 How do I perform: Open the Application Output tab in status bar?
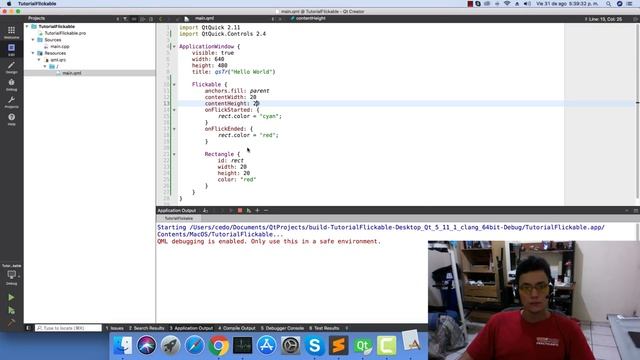[x=191, y=328]
